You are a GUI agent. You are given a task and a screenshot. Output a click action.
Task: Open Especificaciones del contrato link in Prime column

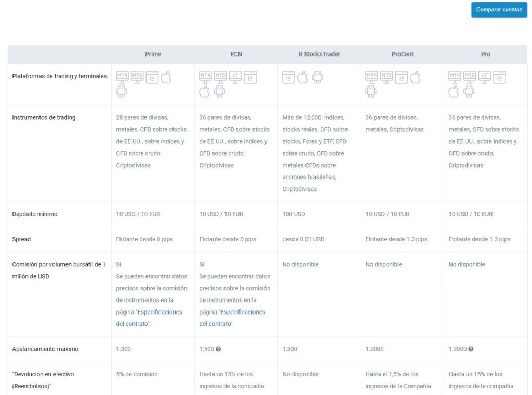click(x=149, y=318)
